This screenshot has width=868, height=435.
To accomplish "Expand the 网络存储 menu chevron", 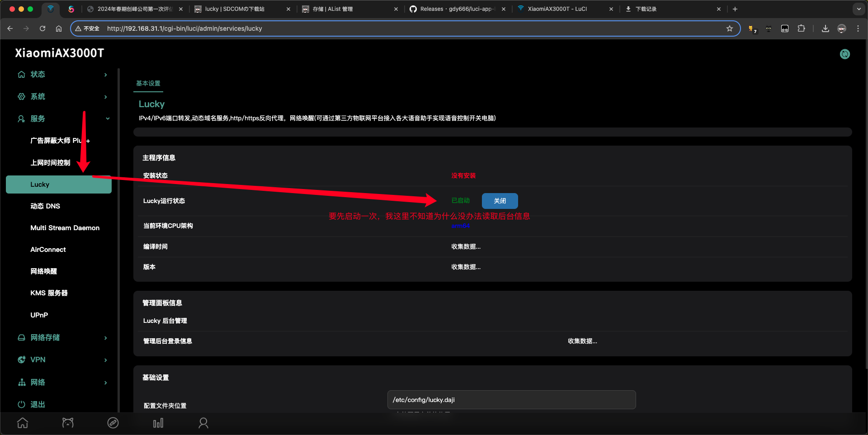I will (x=105, y=338).
